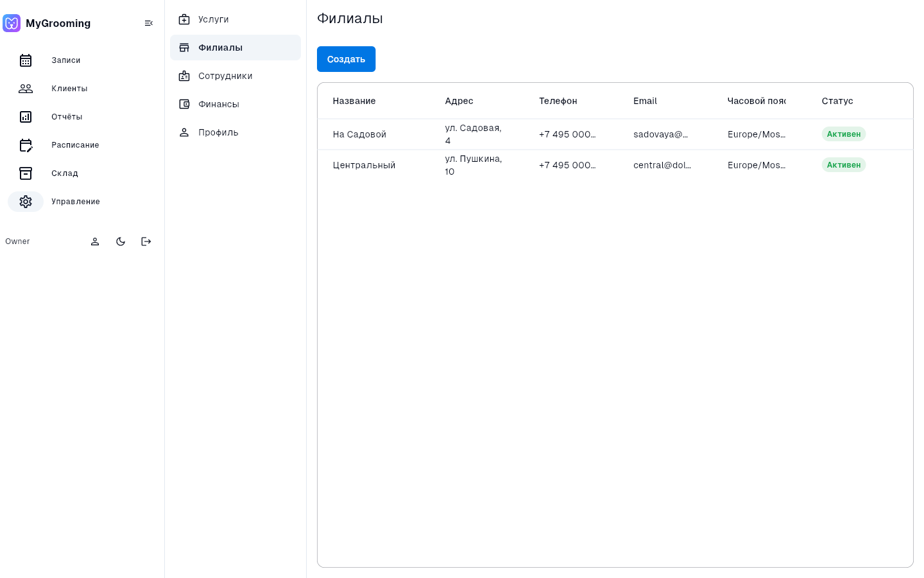
Task: Click the Часовой пояс column header
Action: pos(757,101)
